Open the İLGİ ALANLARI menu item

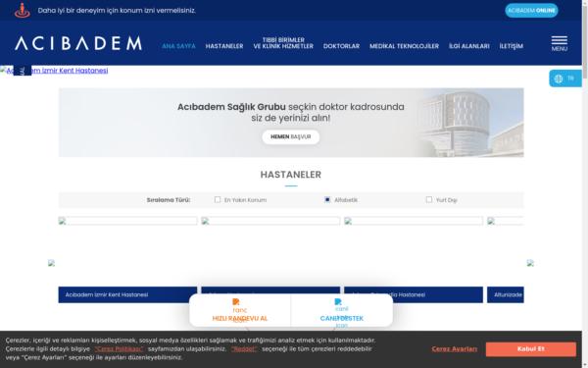tap(468, 46)
